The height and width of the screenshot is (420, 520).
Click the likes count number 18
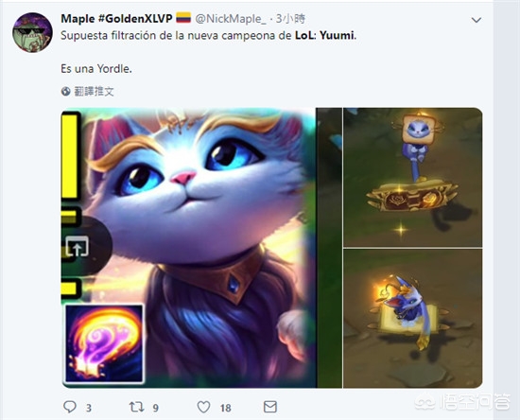coord(226,408)
